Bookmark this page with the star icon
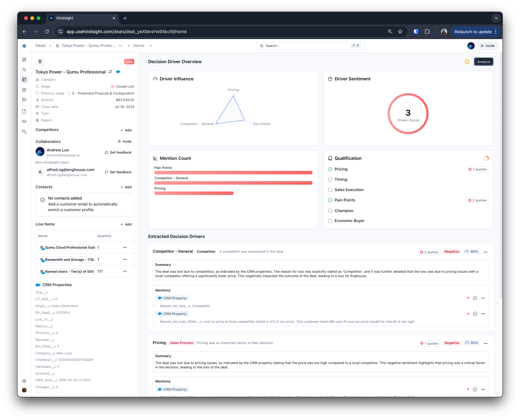Screen dimensions: 520x420 click(x=400, y=32)
